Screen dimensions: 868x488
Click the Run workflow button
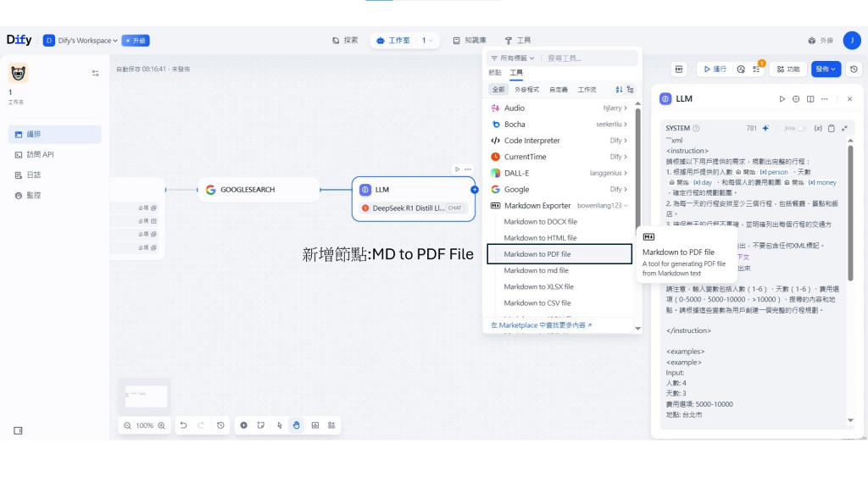(715, 69)
